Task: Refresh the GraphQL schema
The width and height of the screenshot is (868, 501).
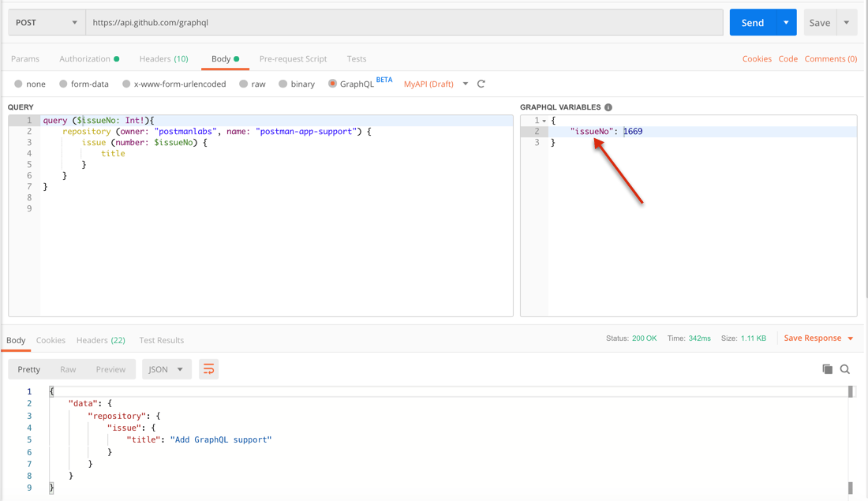Action: 481,84
